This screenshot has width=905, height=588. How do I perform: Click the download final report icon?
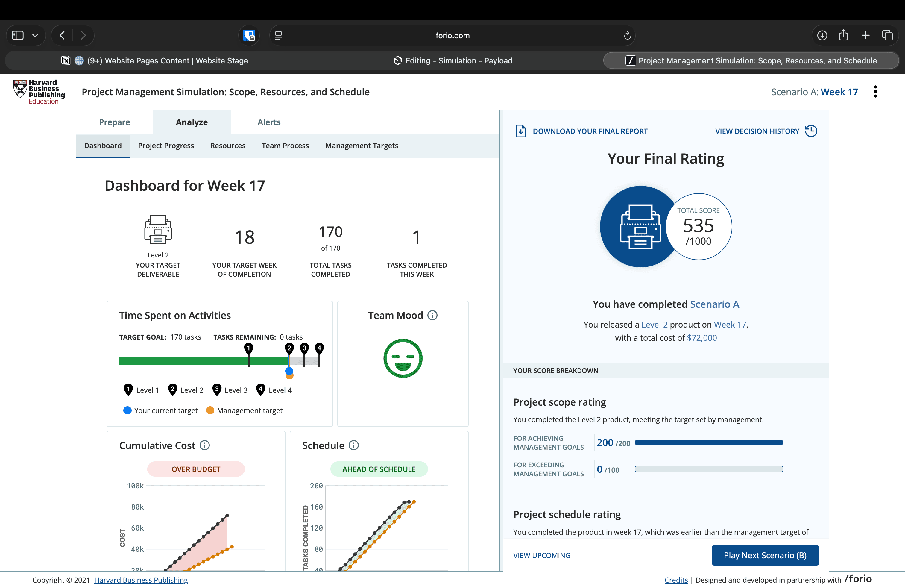pos(520,131)
